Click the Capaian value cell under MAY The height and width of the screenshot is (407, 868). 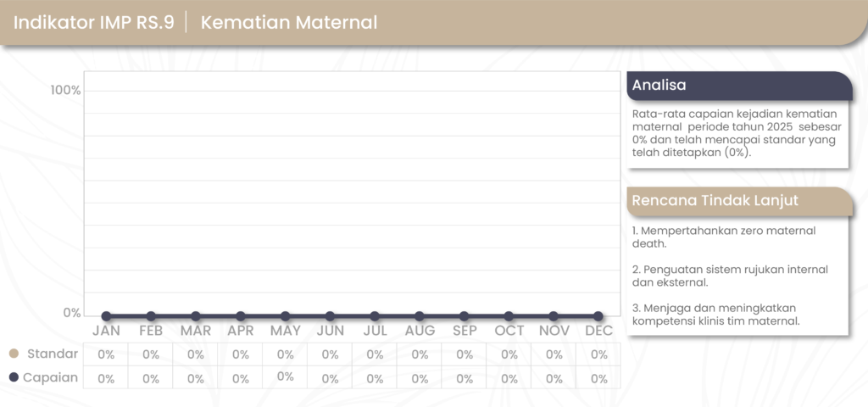coord(286,376)
